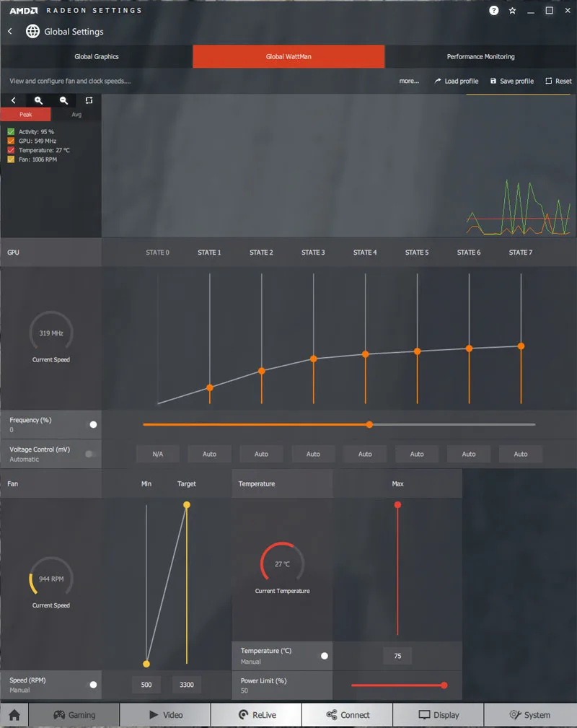
Task: Click the second magnifier zoom icon
Action: pos(63,100)
